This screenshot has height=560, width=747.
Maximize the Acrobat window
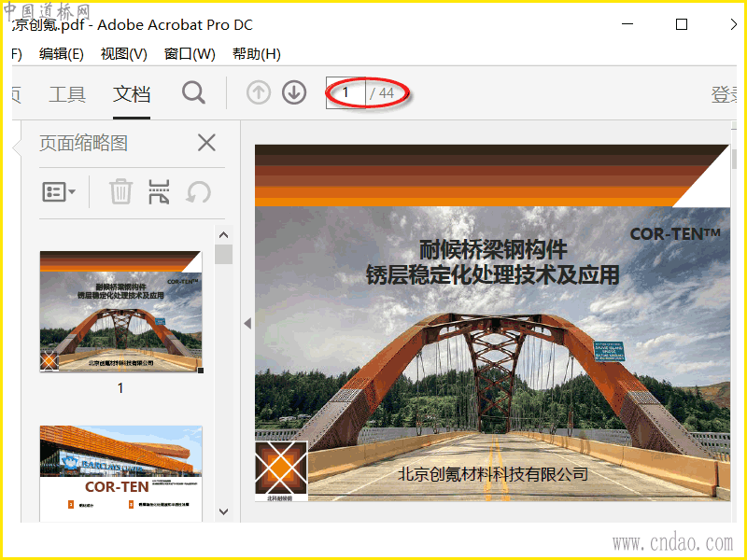coord(682,24)
